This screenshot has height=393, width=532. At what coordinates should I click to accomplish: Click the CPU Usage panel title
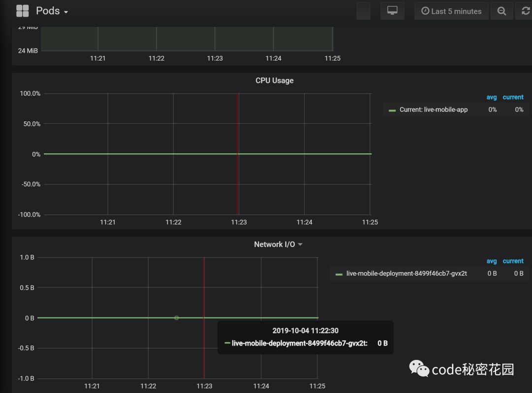[x=274, y=80]
